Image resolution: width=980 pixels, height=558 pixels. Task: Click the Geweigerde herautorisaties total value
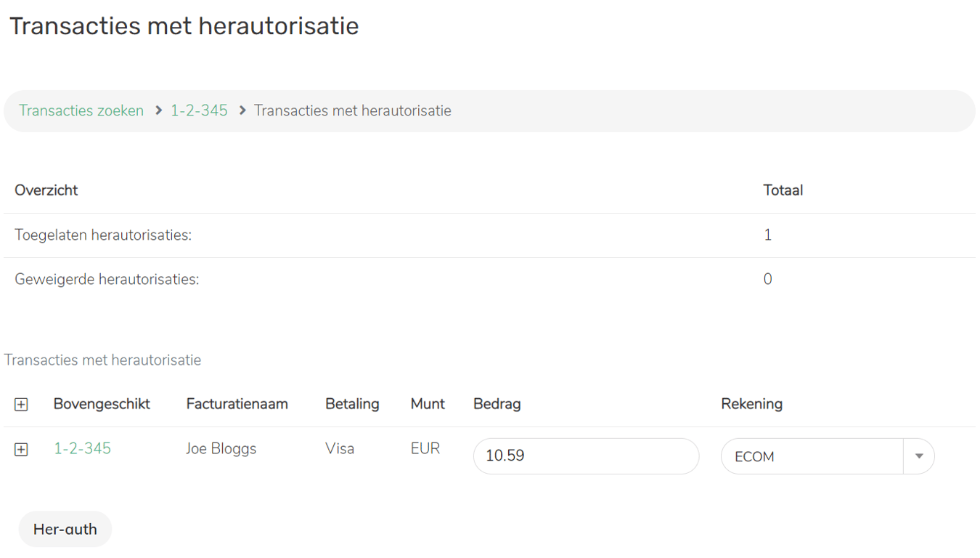coord(767,279)
